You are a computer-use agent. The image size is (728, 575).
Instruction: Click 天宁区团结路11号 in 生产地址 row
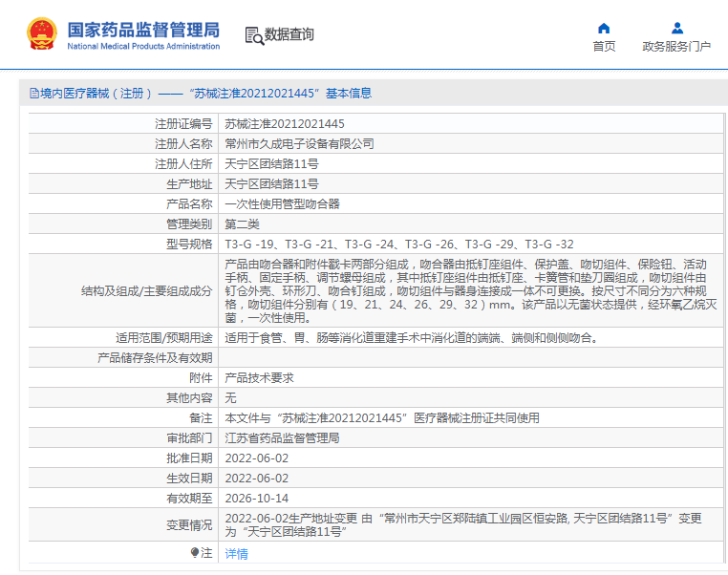271,183
